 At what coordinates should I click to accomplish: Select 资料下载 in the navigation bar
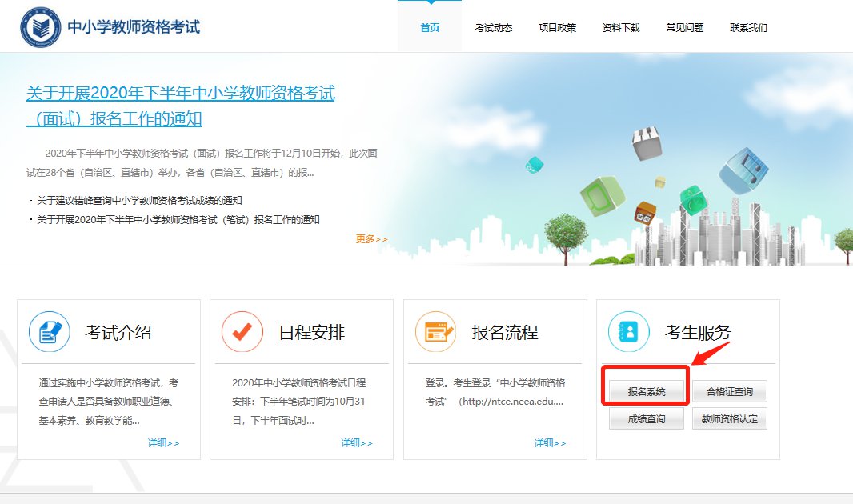coord(621,28)
